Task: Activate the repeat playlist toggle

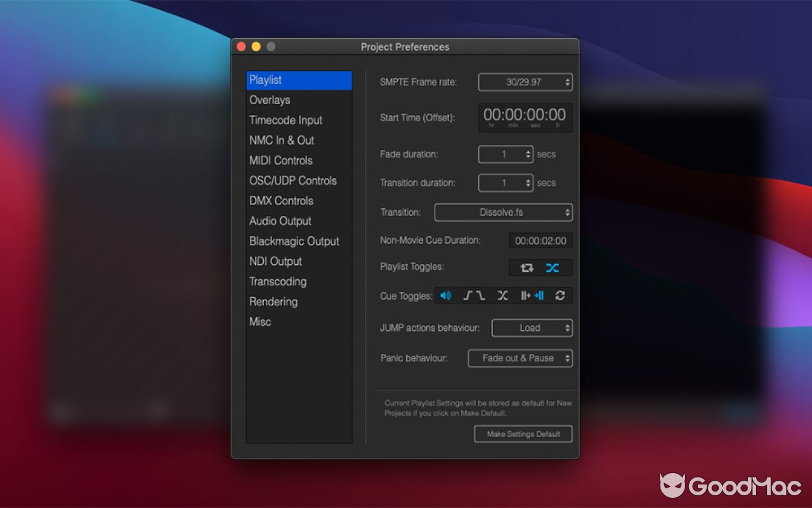Action: pyautogui.click(x=527, y=267)
